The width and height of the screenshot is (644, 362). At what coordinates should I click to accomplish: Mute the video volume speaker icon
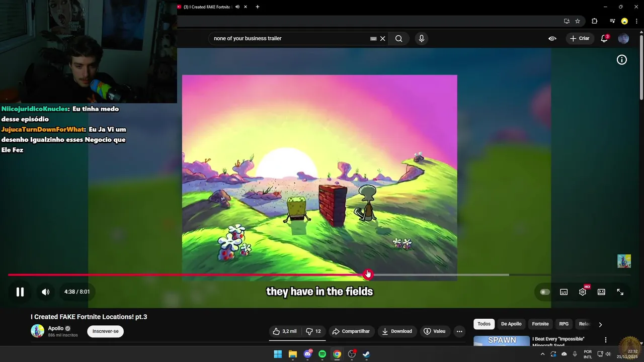[x=45, y=292]
